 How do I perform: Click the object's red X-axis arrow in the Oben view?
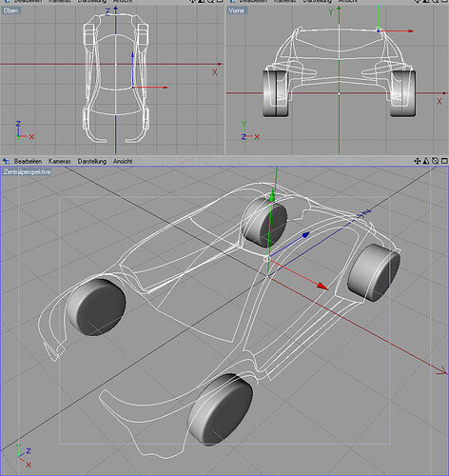click(x=165, y=87)
